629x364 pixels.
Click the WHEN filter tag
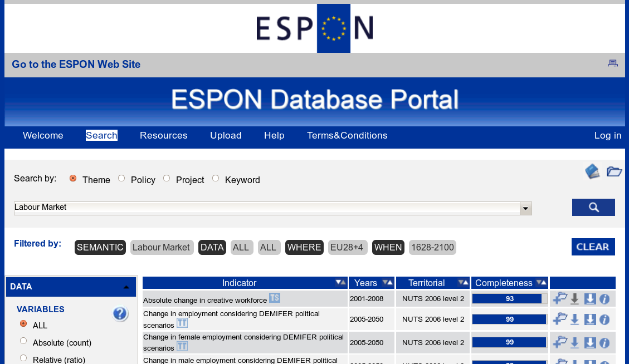click(x=388, y=247)
